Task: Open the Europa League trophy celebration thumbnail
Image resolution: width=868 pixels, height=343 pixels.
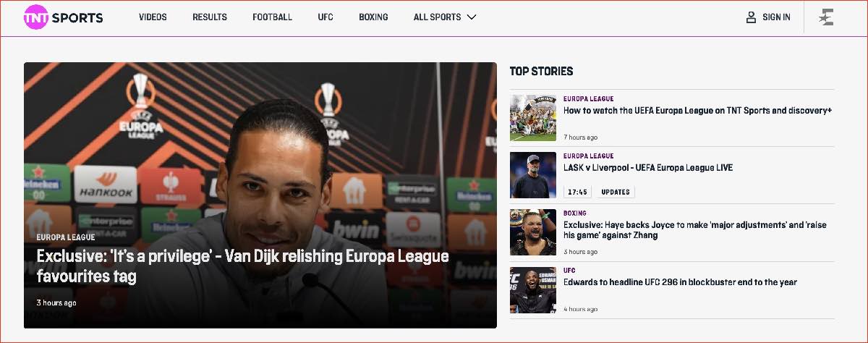Action: click(533, 117)
